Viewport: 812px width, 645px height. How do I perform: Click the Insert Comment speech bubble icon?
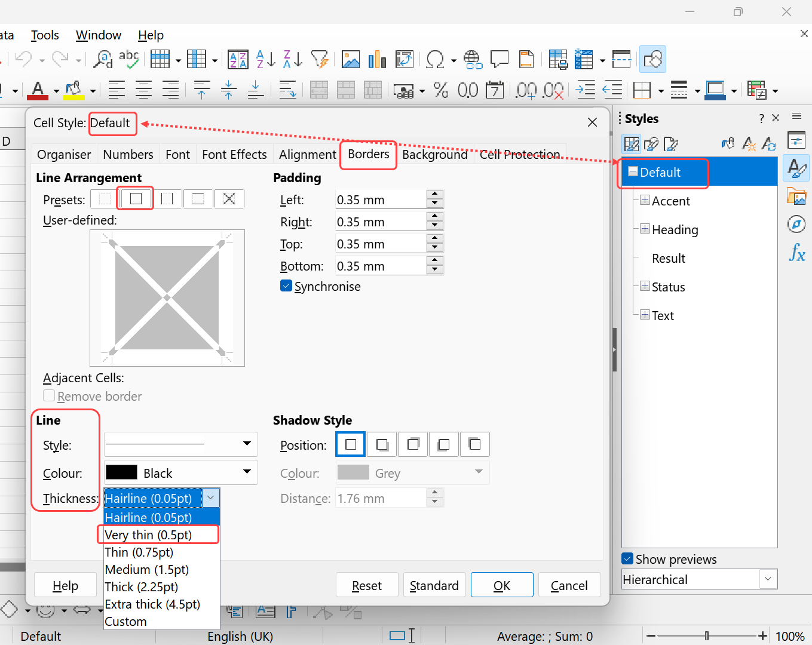click(500, 59)
